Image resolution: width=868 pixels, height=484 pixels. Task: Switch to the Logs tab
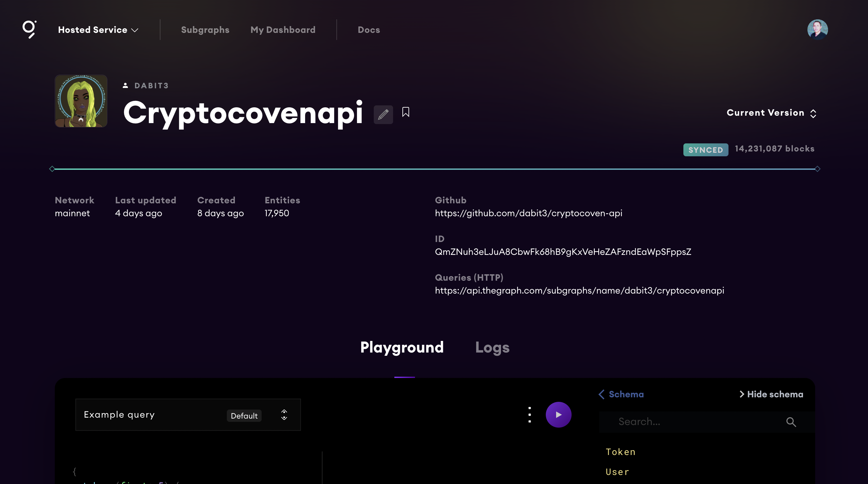[x=492, y=347]
